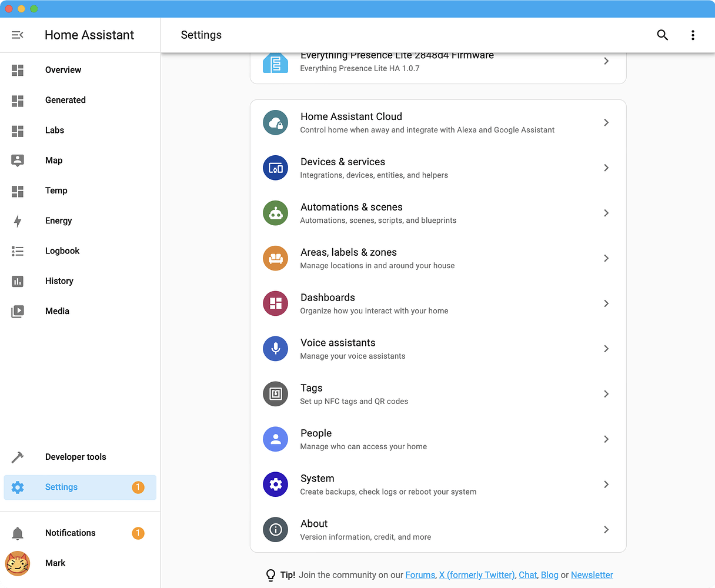Screen dimensions: 715x588
Task: Click the Notifications badge showing 1
Action: tap(138, 533)
